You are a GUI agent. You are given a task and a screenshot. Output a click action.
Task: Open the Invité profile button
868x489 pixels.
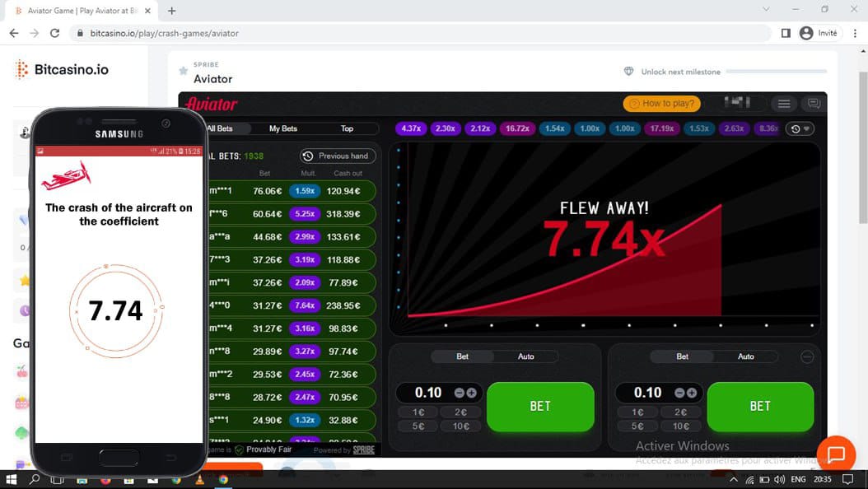pyautogui.click(x=819, y=33)
